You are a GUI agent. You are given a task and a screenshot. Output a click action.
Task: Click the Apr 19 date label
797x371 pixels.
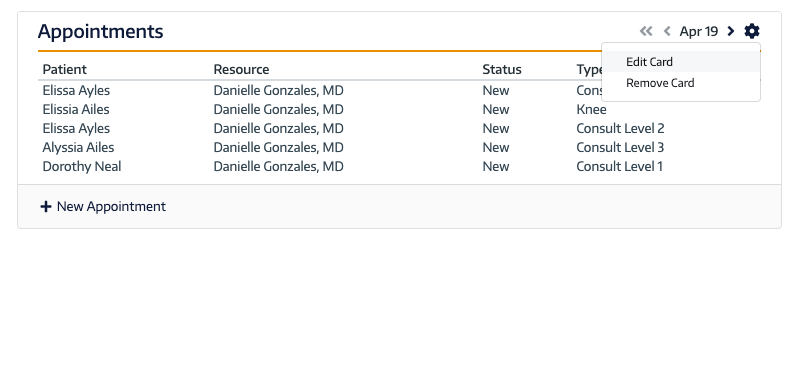[x=698, y=32]
